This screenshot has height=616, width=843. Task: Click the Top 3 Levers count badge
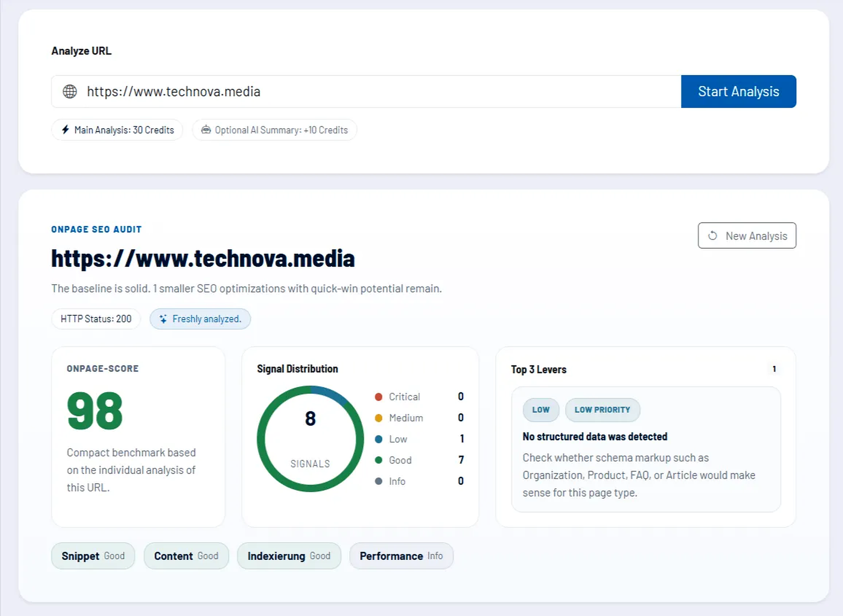point(774,369)
